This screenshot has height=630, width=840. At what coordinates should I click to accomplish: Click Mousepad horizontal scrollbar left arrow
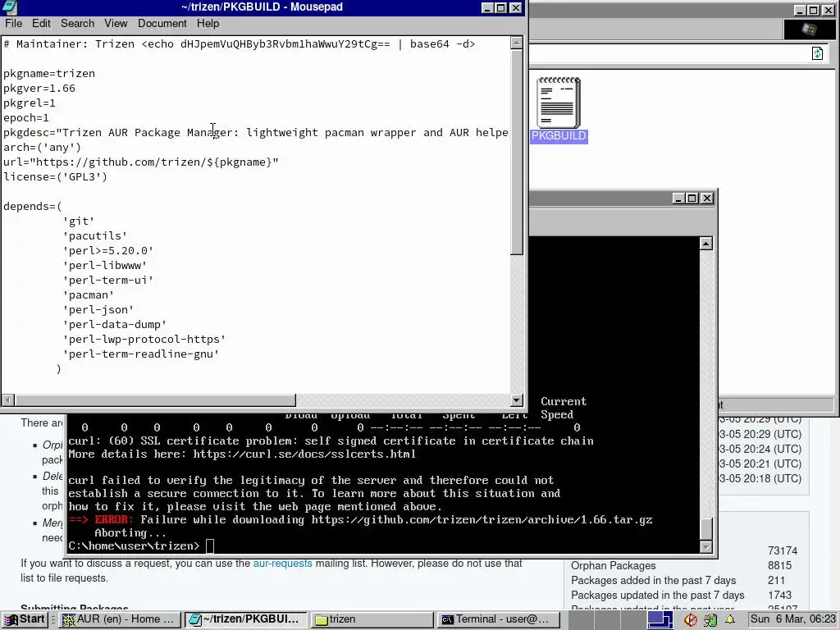(x=8, y=399)
